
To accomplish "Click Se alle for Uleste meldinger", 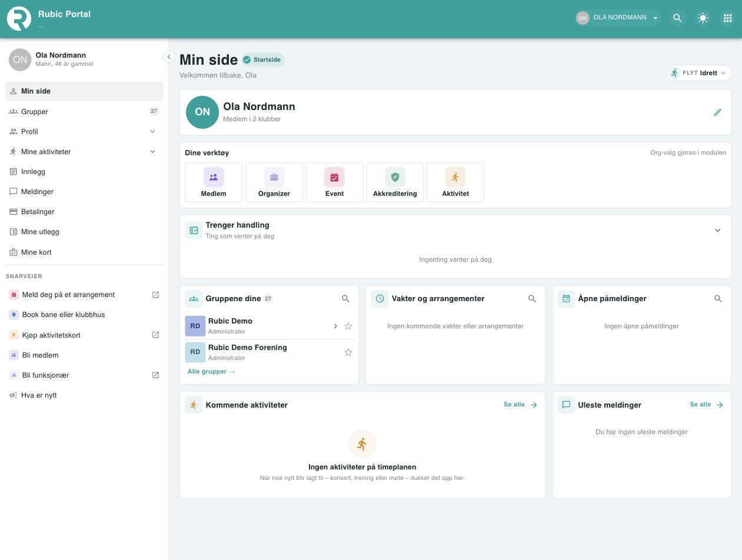I will click(x=707, y=405).
